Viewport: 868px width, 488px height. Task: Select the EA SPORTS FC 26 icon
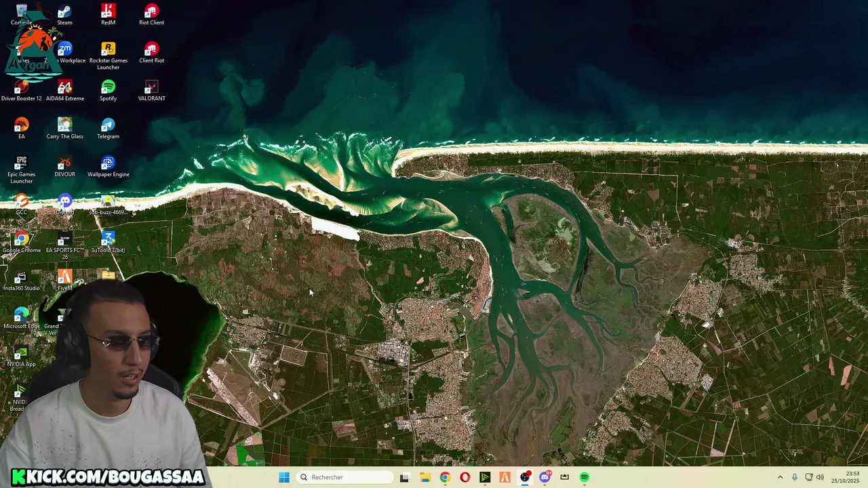pos(64,246)
